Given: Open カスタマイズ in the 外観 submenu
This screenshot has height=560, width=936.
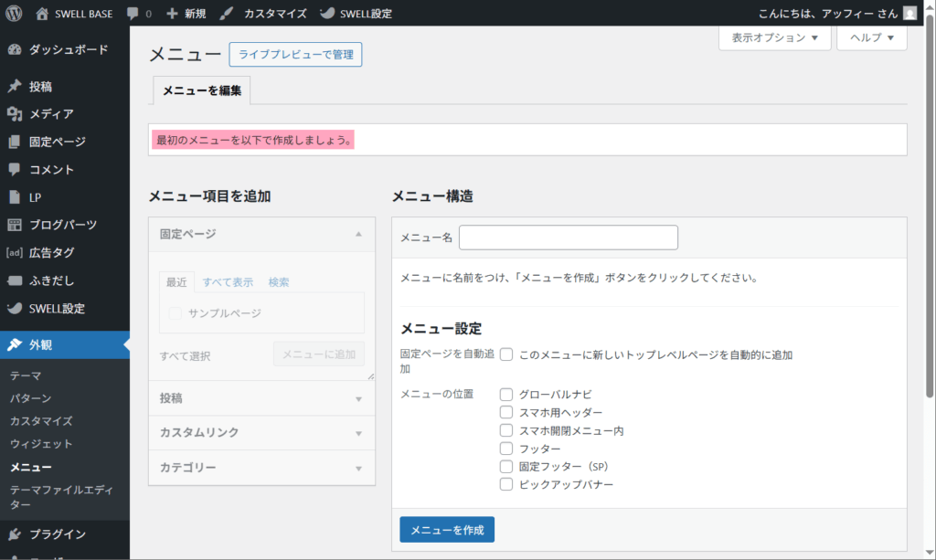Looking at the screenshot, I should pos(41,421).
